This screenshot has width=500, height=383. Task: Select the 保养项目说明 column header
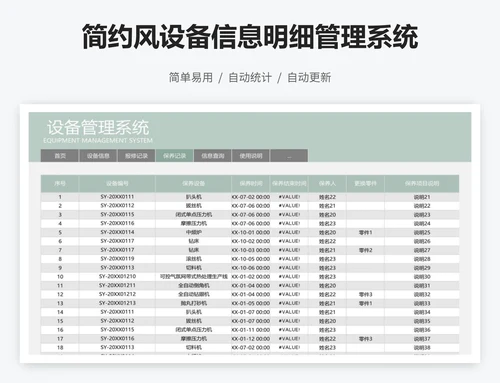click(422, 183)
